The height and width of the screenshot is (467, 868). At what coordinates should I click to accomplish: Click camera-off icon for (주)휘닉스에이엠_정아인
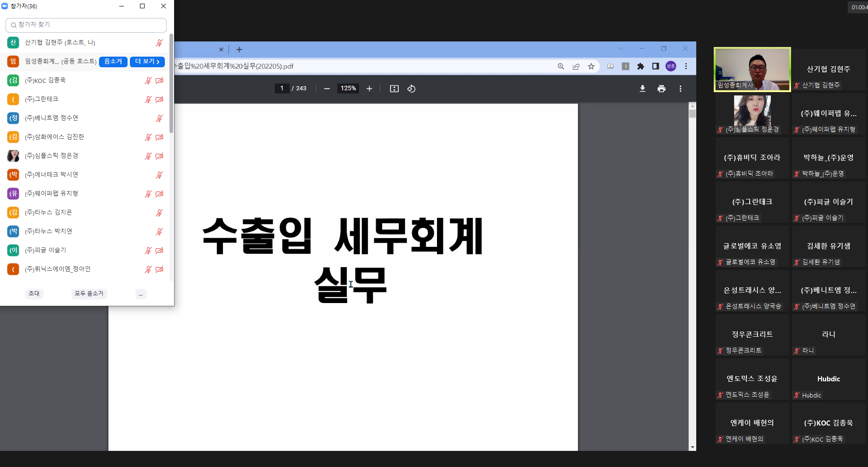tap(159, 269)
